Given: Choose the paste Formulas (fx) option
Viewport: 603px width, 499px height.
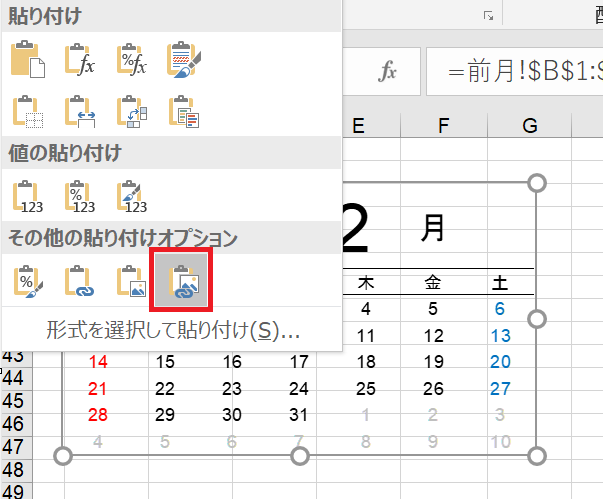Looking at the screenshot, I should [79, 62].
